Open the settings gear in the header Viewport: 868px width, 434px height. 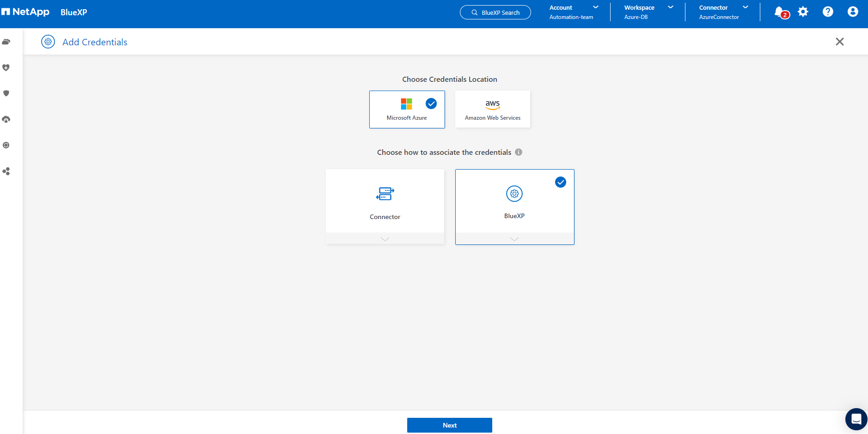coord(803,12)
